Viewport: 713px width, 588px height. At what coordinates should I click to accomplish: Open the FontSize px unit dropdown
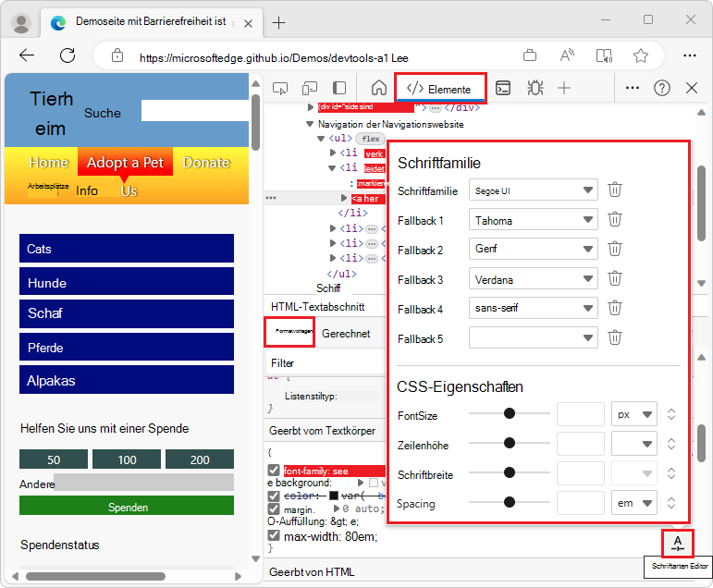click(x=634, y=414)
